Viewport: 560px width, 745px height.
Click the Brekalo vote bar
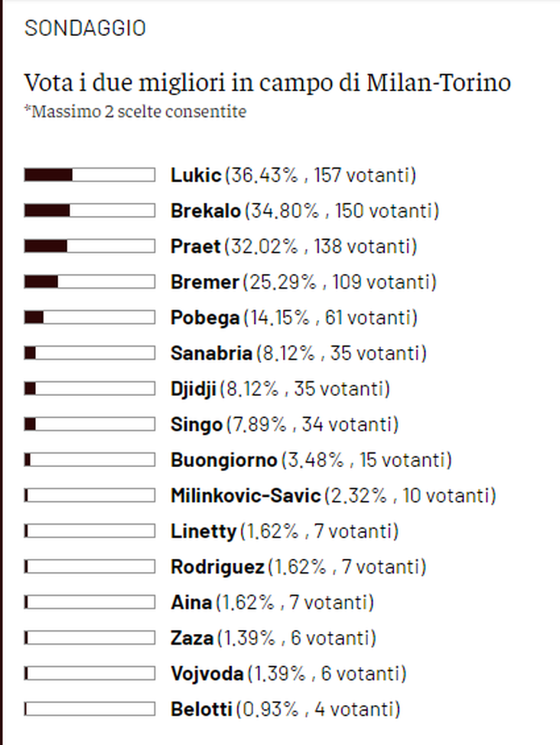(89, 211)
